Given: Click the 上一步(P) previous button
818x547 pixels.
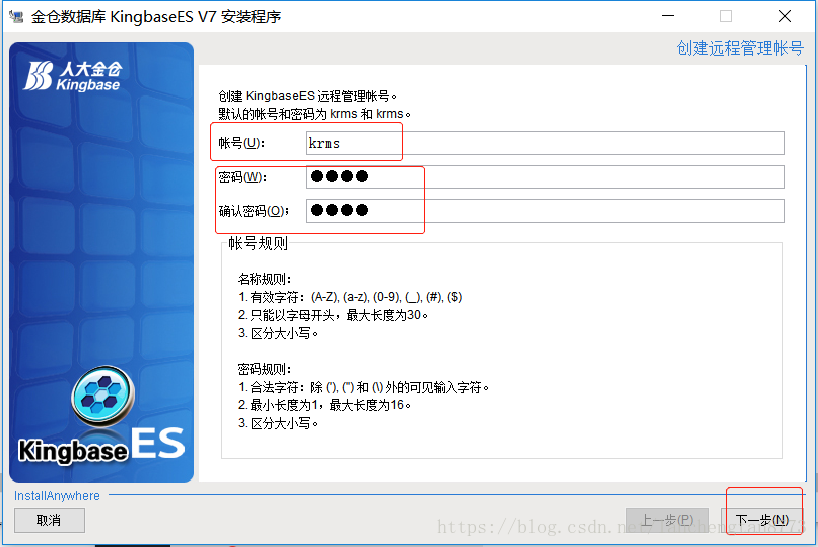Looking at the screenshot, I should click(x=667, y=520).
